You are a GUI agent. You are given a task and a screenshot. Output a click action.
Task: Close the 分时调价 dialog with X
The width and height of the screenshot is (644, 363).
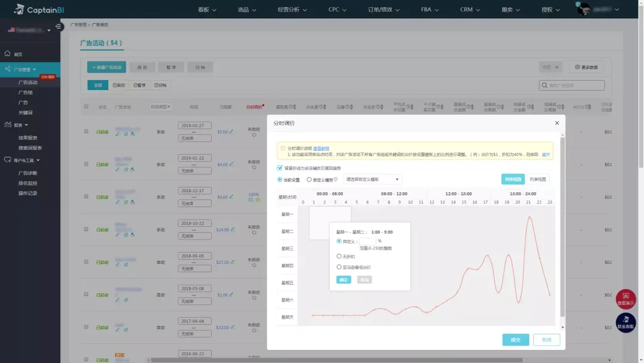557,123
